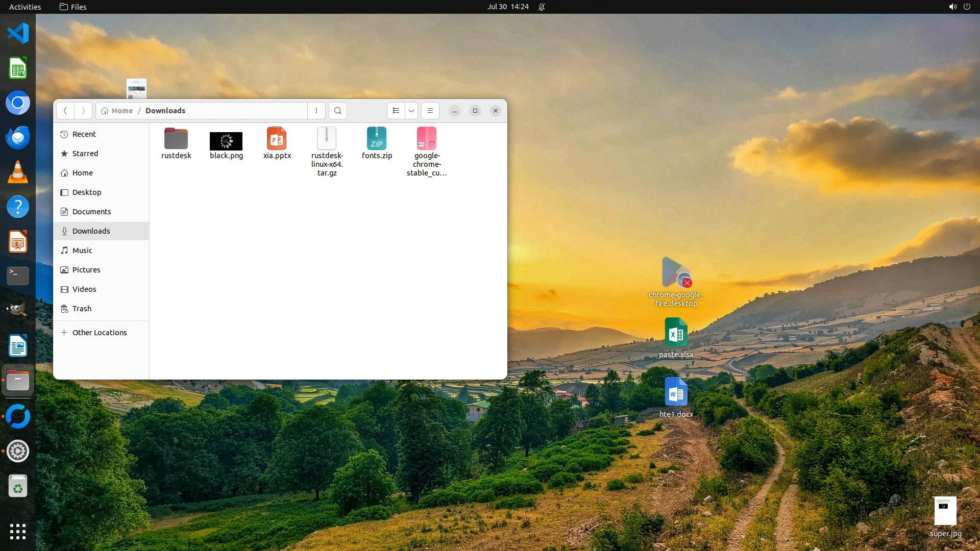The width and height of the screenshot is (980, 551).
Task: Select the xia.pptx file
Action: 277,139
